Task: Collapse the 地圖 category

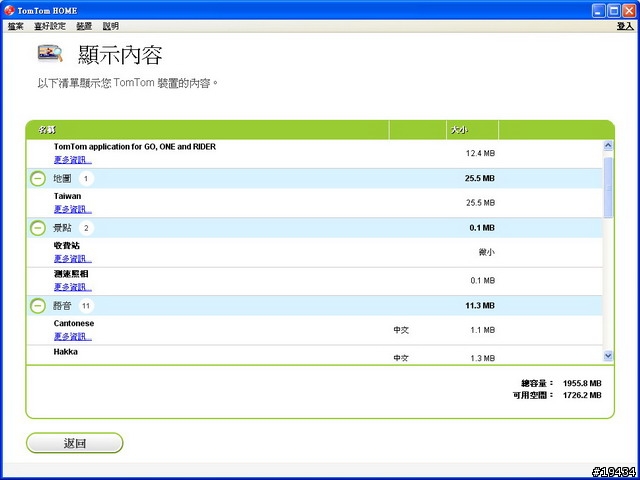Action: [x=38, y=178]
